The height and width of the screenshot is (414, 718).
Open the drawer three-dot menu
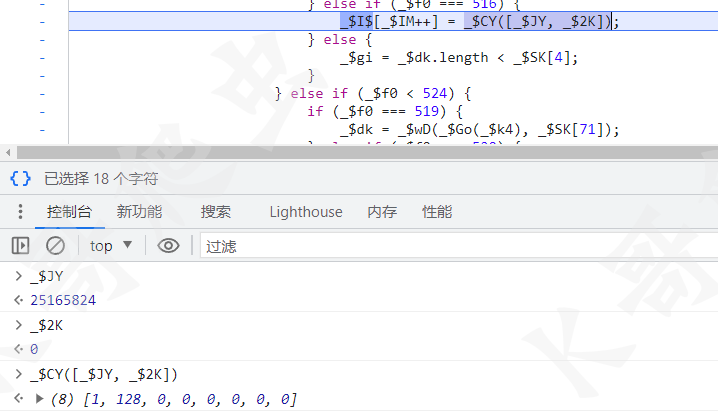pyautogui.click(x=20, y=212)
